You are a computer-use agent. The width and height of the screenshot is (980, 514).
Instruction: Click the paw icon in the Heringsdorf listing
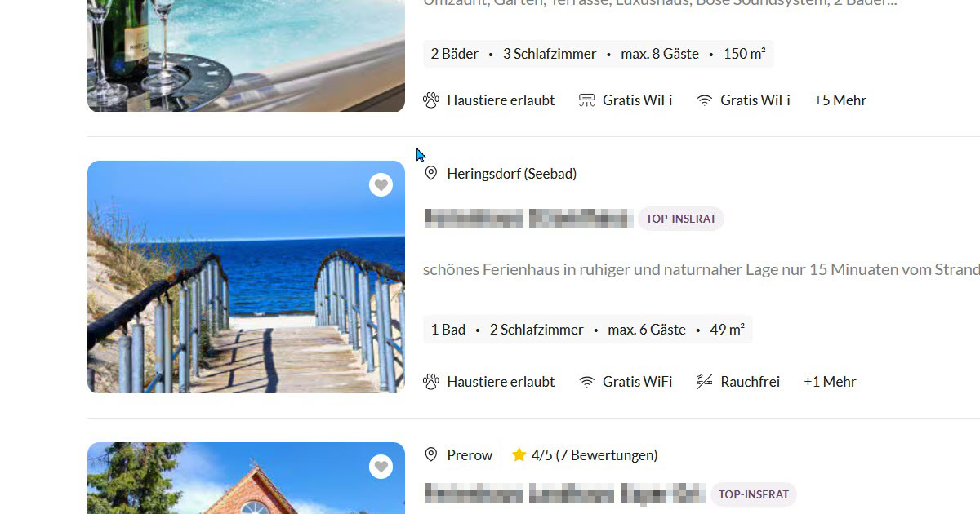(x=431, y=382)
